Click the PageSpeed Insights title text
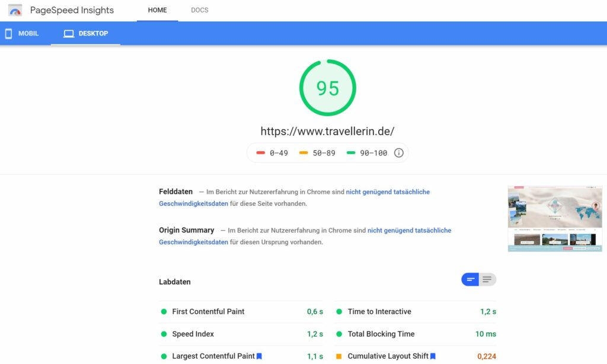The image size is (607, 364). pyautogui.click(x=72, y=10)
